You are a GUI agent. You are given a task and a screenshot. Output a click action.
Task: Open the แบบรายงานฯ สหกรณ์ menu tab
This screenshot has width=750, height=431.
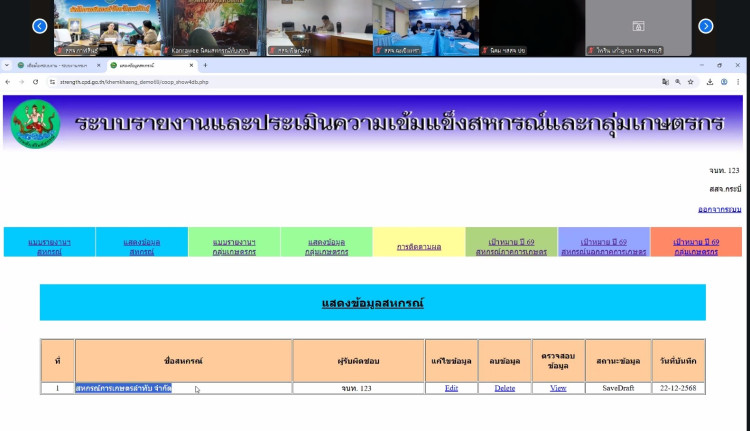click(x=49, y=246)
